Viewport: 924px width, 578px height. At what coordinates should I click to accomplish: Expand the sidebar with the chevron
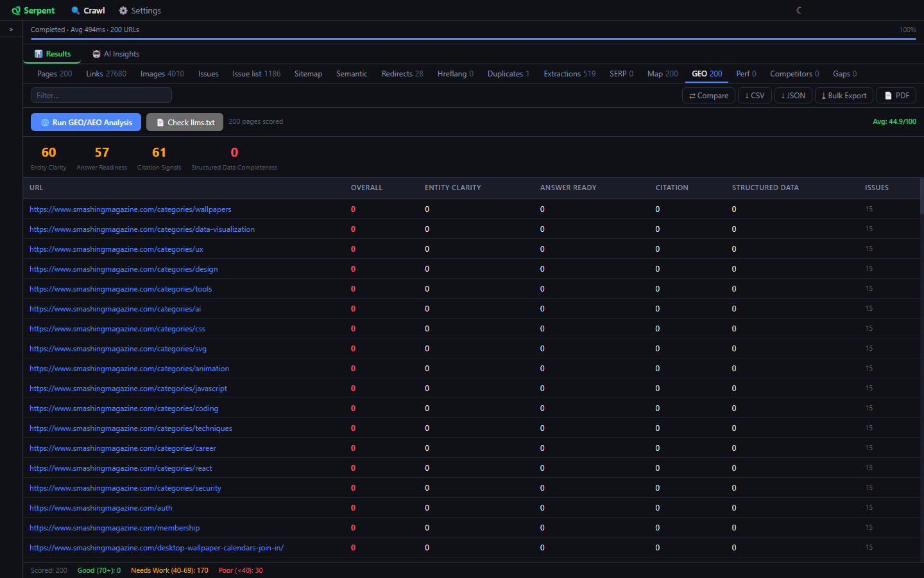pos(11,30)
